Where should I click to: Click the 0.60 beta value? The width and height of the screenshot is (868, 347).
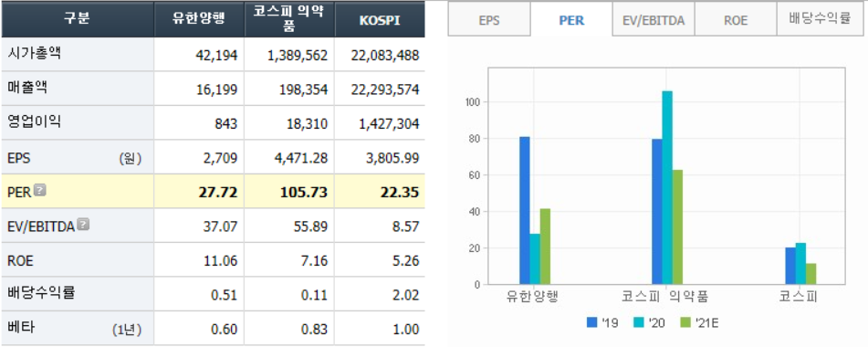[x=225, y=330]
